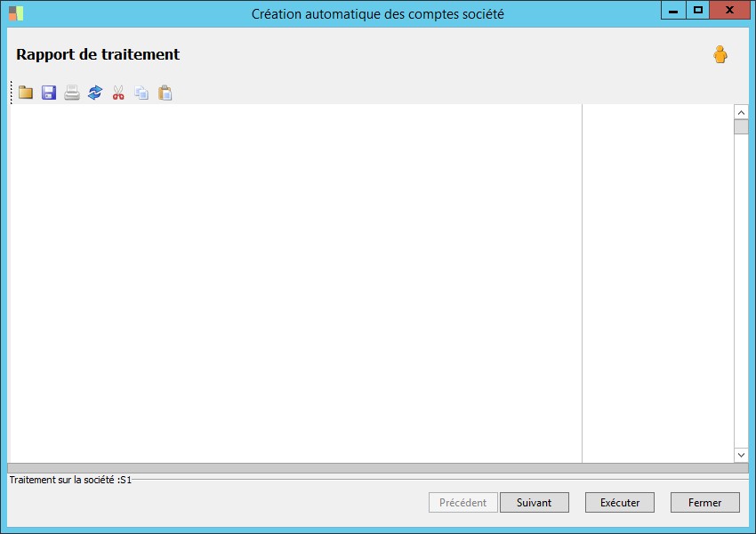Cut selection with the scissors icon

click(x=118, y=93)
